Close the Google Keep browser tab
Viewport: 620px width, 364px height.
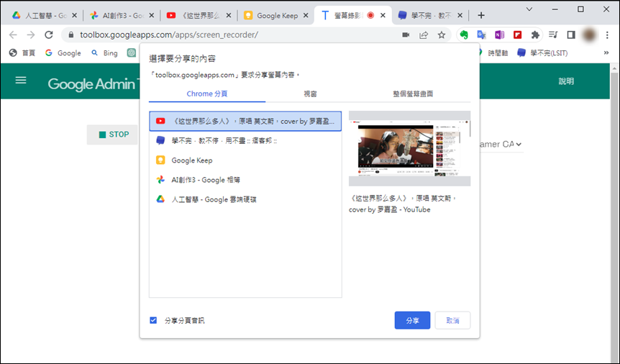pyautogui.click(x=305, y=15)
